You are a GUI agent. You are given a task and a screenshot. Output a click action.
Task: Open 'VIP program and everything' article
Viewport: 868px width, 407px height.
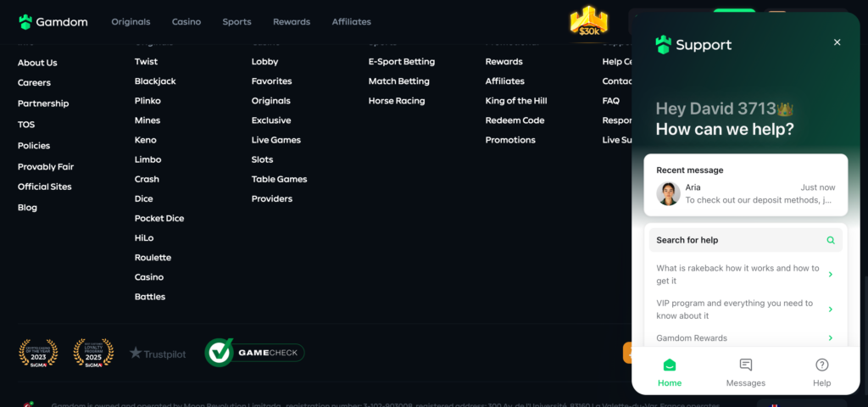click(x=746, y=309)
